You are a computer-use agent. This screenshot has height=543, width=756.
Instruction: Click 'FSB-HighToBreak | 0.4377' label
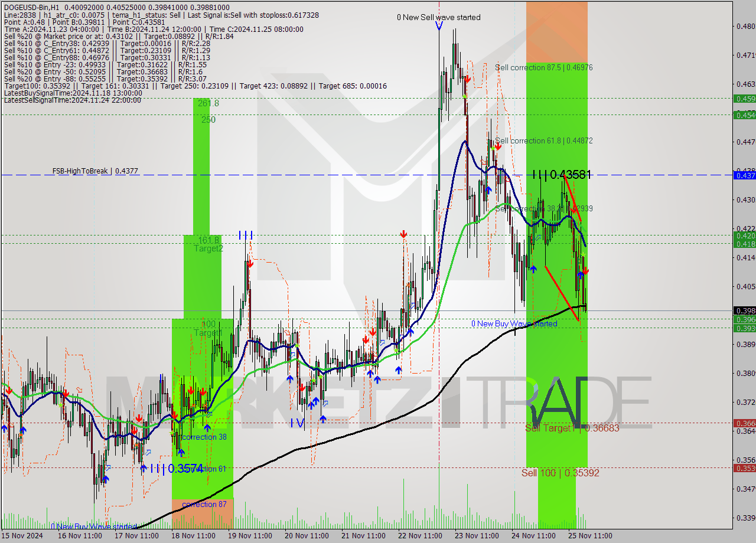[x=95, y=171]
